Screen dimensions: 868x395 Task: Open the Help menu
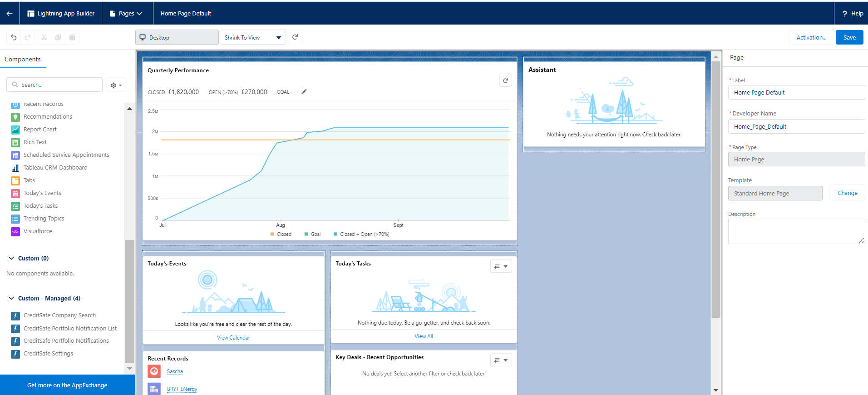(x=852, y=14)
